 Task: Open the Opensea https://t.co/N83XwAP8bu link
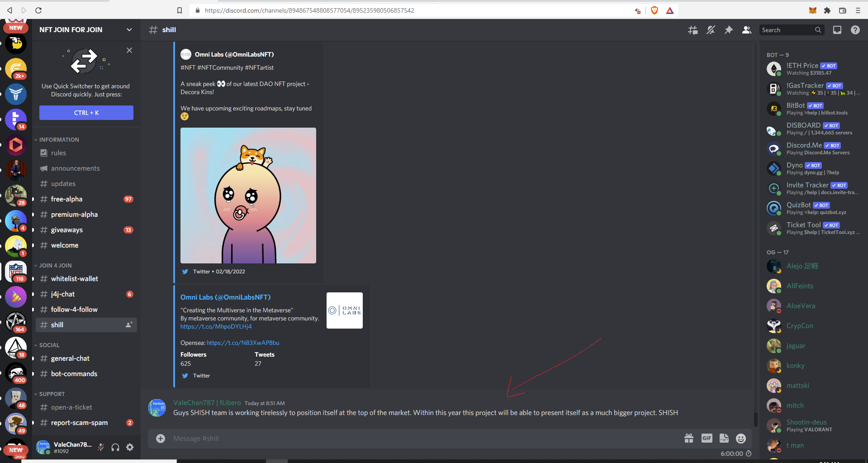(243, 343)
